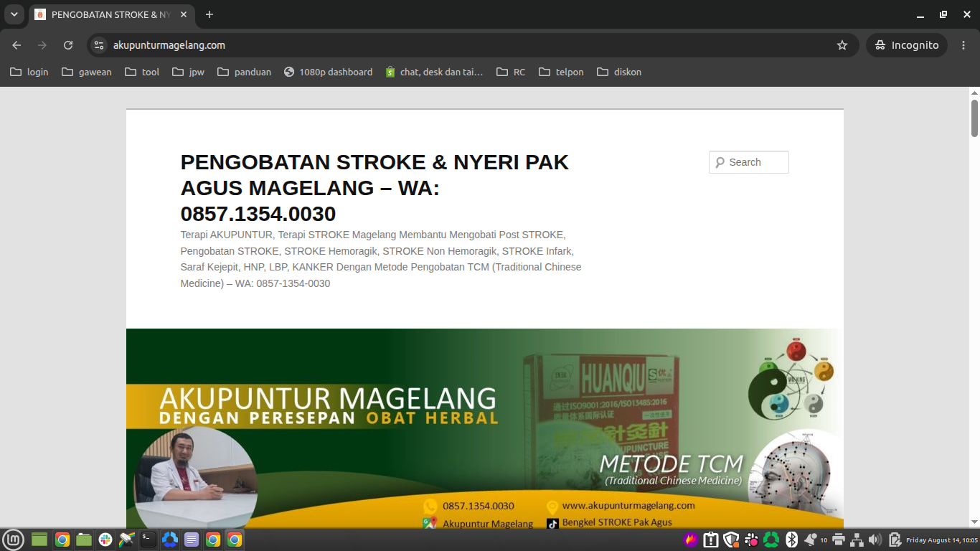Open the Bluetooth tray menu

(792, 540)
